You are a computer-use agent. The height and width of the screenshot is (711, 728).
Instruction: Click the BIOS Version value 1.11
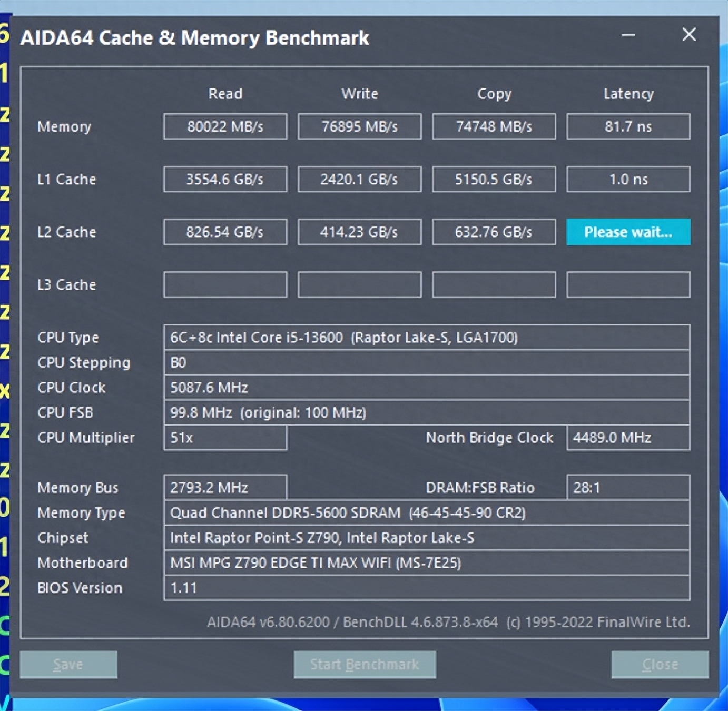427,588
